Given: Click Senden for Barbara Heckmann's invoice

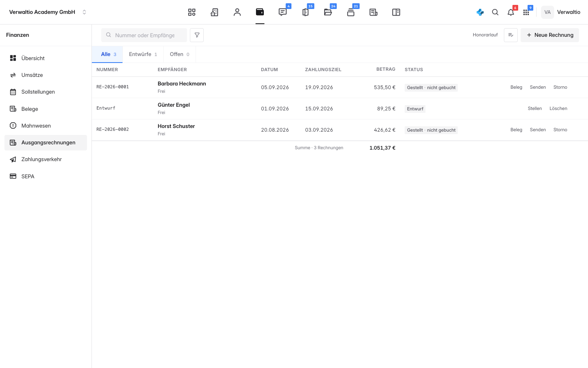Looking at the screenshot, I should pos(538,88).
